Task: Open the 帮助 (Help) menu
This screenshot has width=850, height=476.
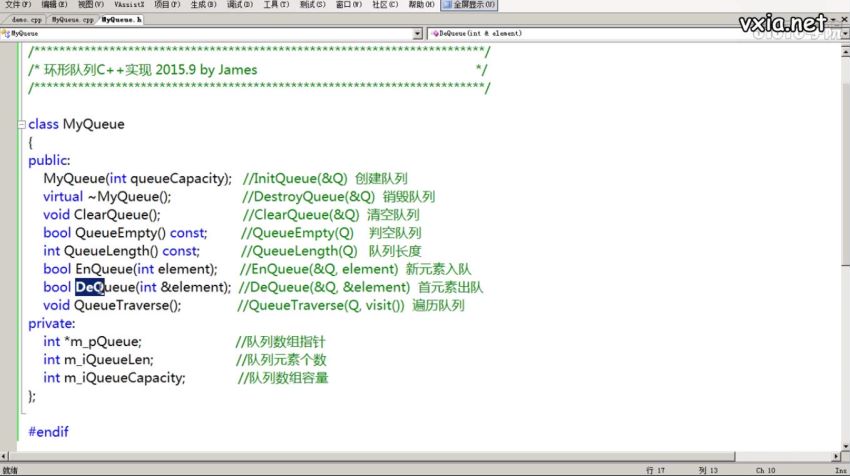Action: pos(422,5)
